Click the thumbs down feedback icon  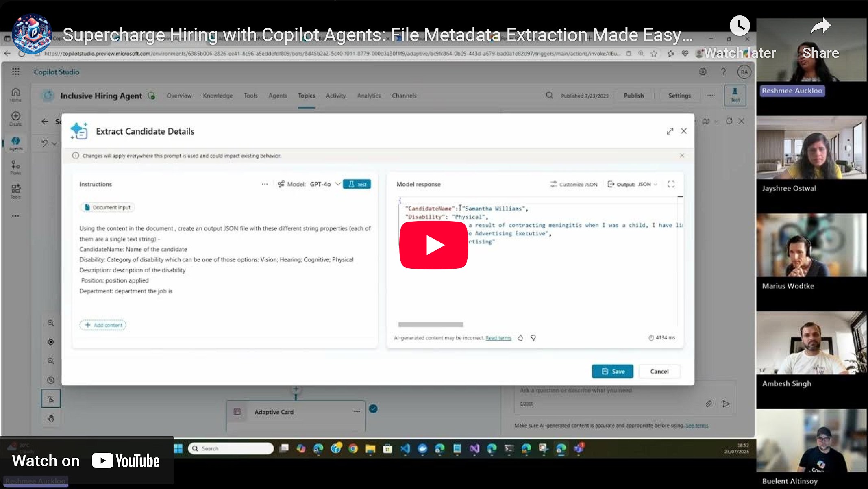pyautogui.click(x=533, y=338)
